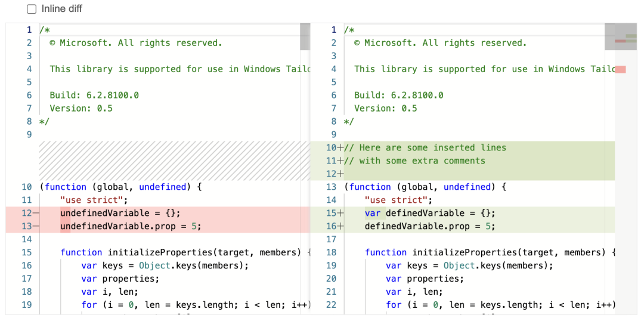
Task: Click "Build: 6.2.8100.0" in the right pane
Action: point(398,95)
